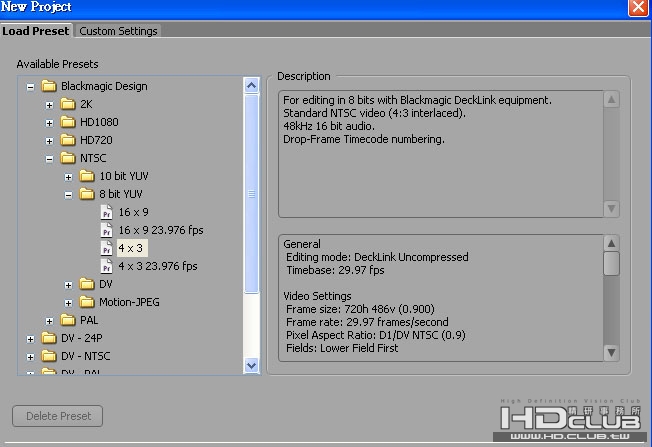Screen dimensions: 652x447
Task: Click 'Fields: Lower Field First' text
Action: click(x=342, y=348)
